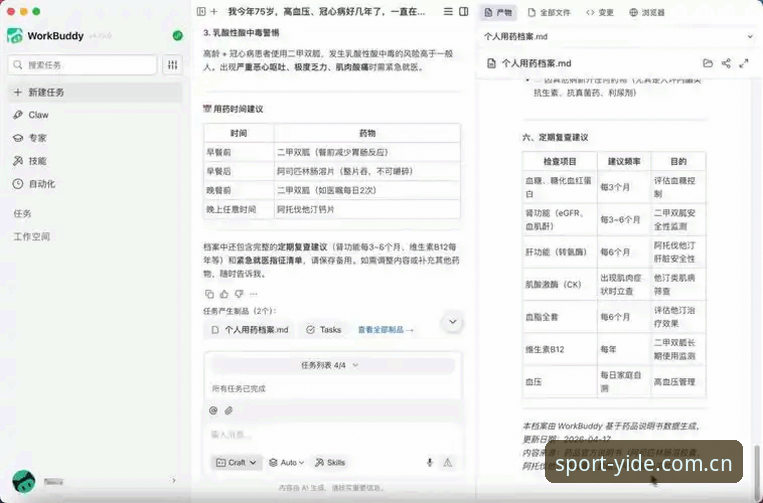This screenshot has height=503, width=763.
Task: Click the mention @ icon in the input area
Action: [213, 411]
